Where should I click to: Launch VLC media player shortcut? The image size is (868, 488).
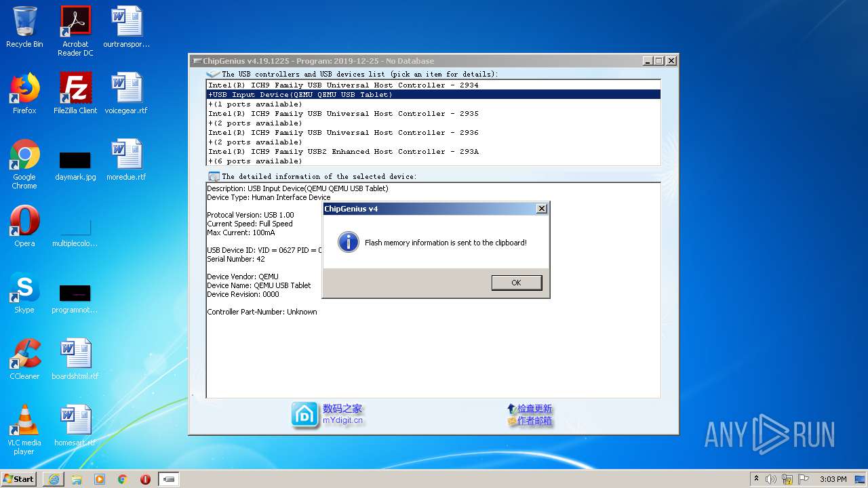(24, 430)
